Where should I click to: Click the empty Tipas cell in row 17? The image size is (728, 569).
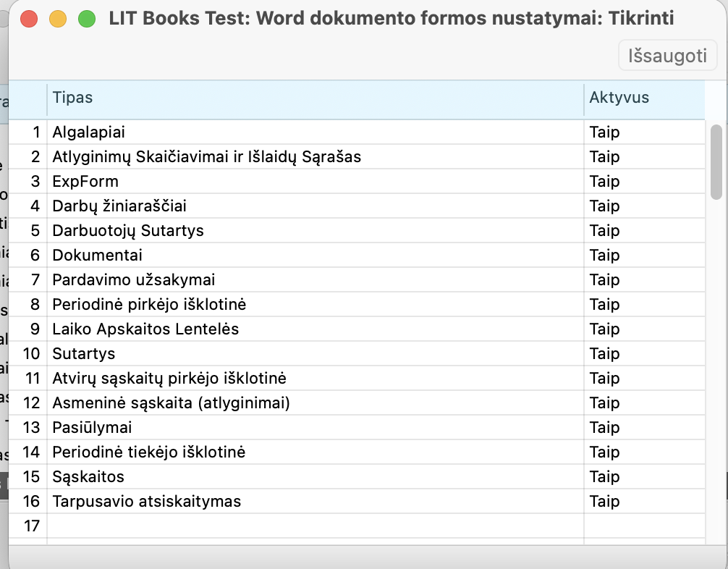click(x=316, y=526)
